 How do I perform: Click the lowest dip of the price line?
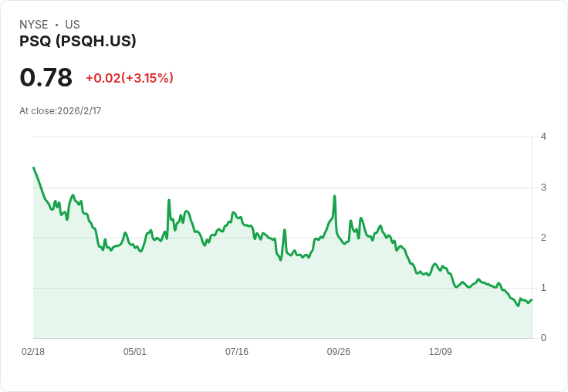[518, 306]
